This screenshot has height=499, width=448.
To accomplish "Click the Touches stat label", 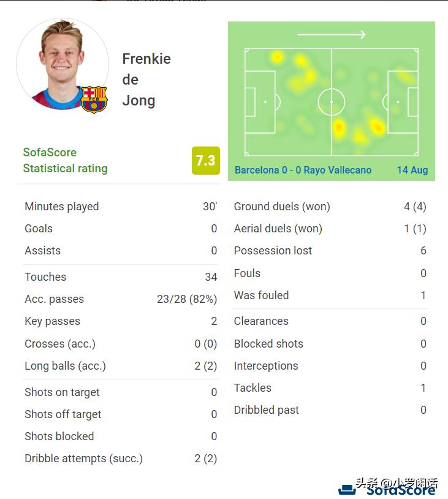I will (x=45, y=277).
